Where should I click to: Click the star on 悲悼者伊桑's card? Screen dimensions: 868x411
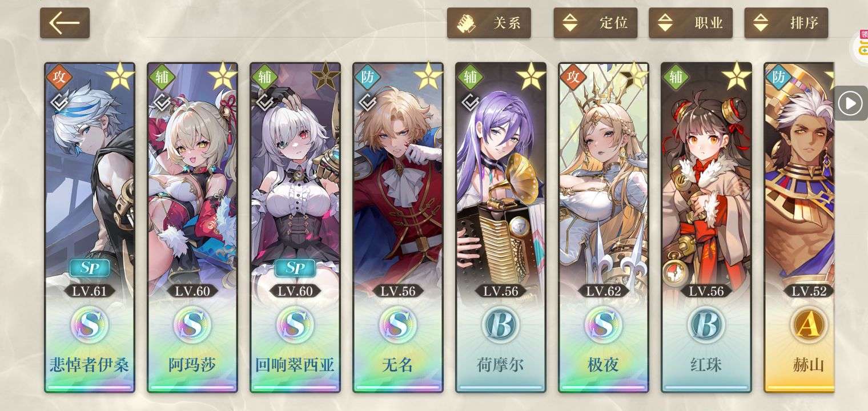coord(120,76)
